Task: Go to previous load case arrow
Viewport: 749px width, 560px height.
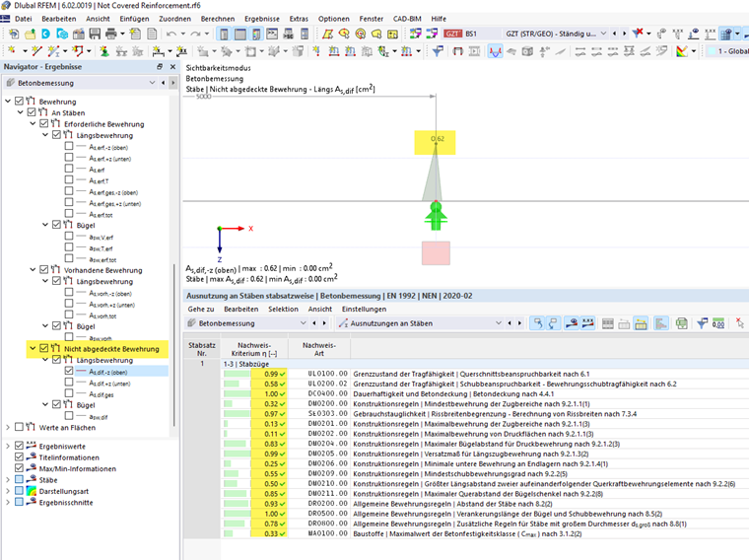Action: point(614,34)
